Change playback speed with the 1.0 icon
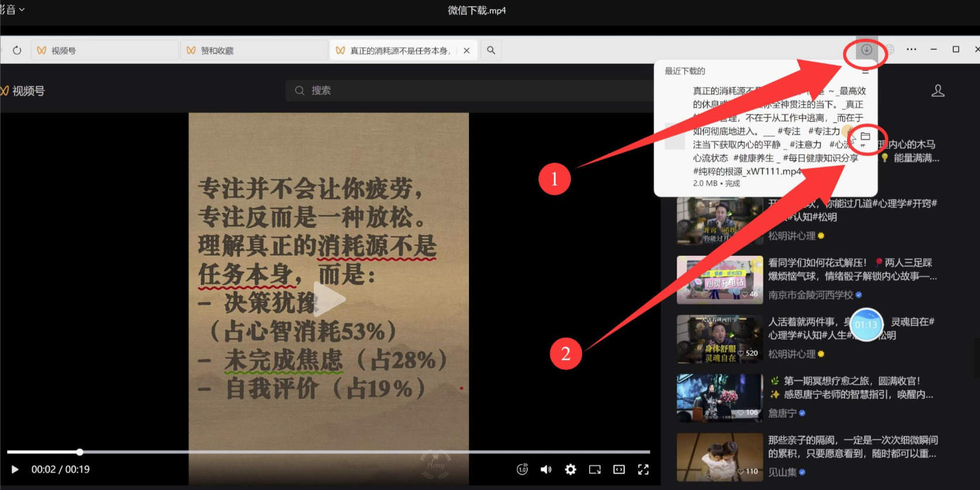The height and width of the screenshot is (490, 980). click(x=522, y=470)
